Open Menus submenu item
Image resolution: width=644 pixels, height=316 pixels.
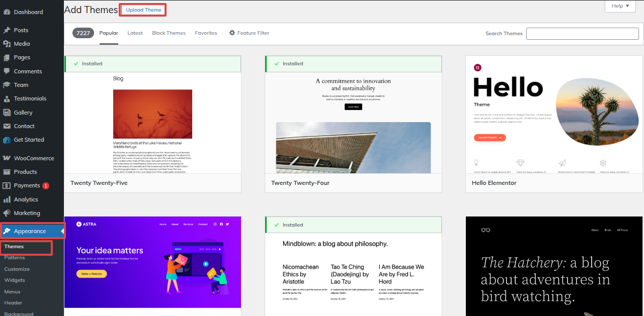coord(13,292)
